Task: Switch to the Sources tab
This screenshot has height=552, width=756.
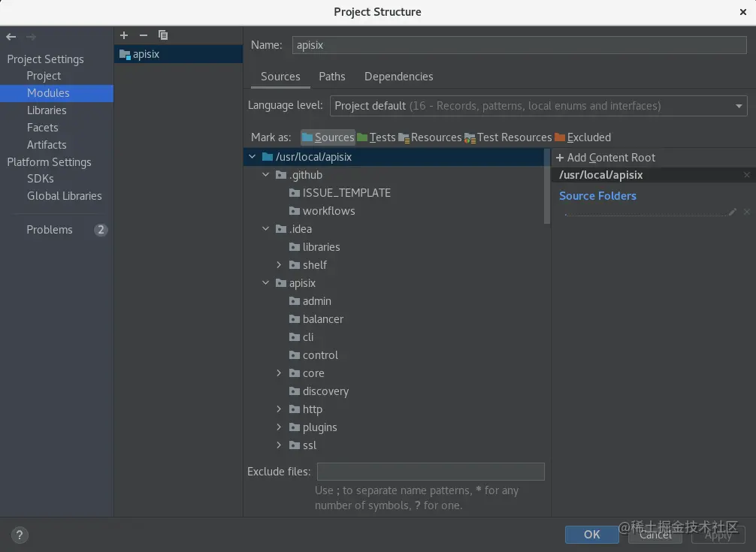Action: point(280,77)
